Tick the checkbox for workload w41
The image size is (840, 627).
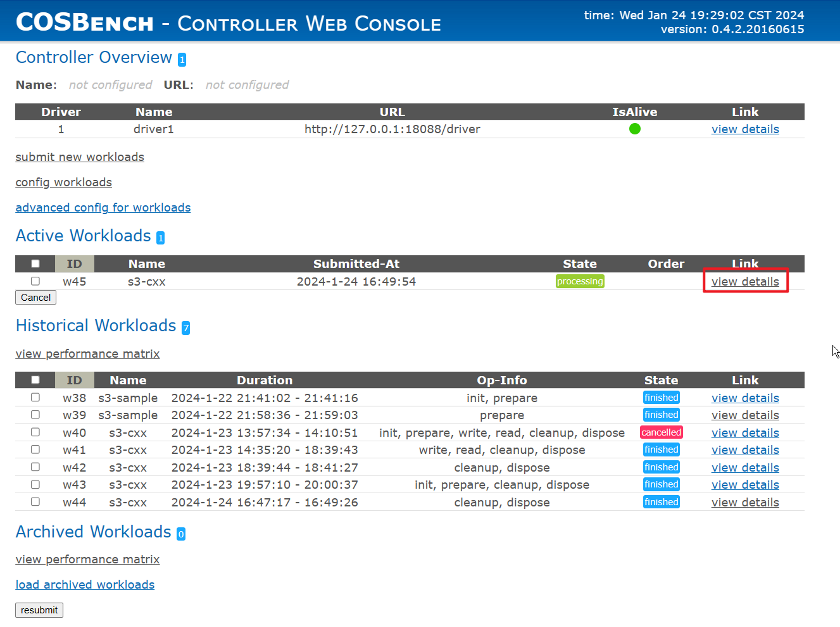pos(35,450)
